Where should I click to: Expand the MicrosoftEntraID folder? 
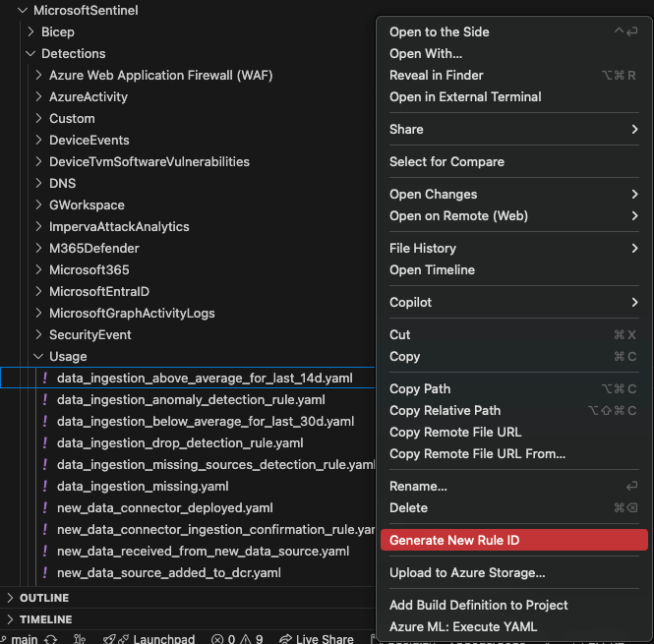38,292
